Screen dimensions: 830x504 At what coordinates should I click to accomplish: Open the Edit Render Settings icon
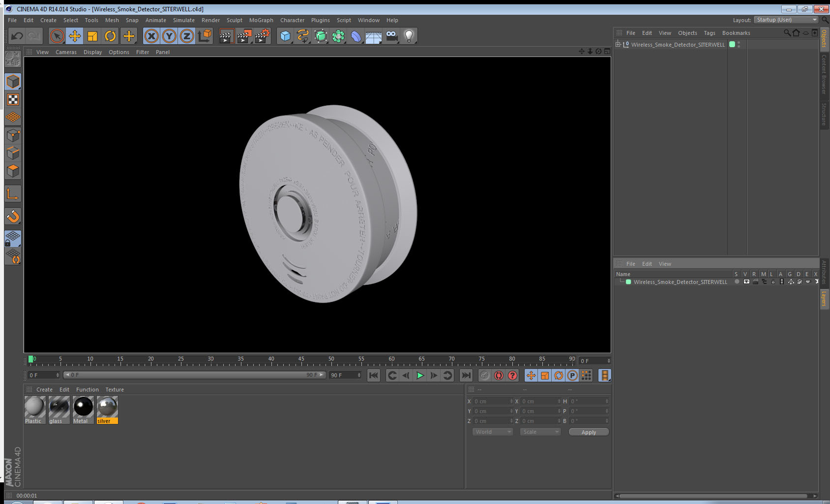tap(263, 36)
